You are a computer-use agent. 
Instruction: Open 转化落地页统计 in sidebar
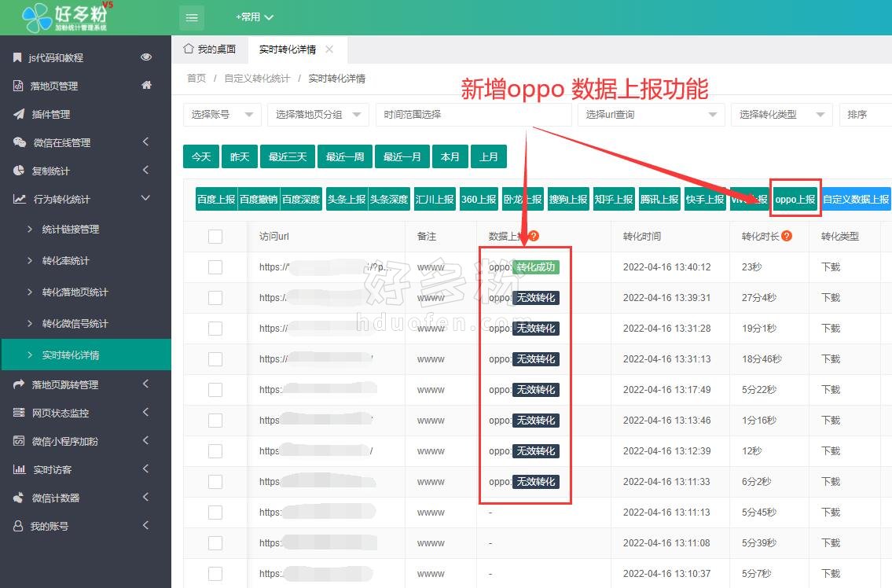point(75,292)
